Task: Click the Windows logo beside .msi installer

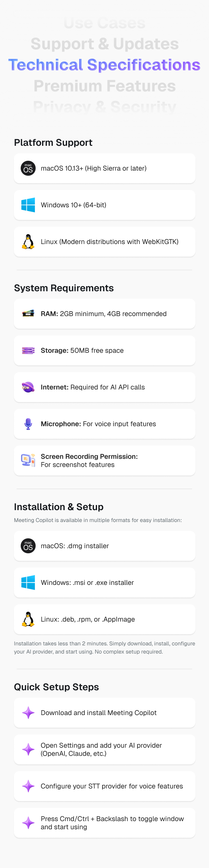Action: 28,583
